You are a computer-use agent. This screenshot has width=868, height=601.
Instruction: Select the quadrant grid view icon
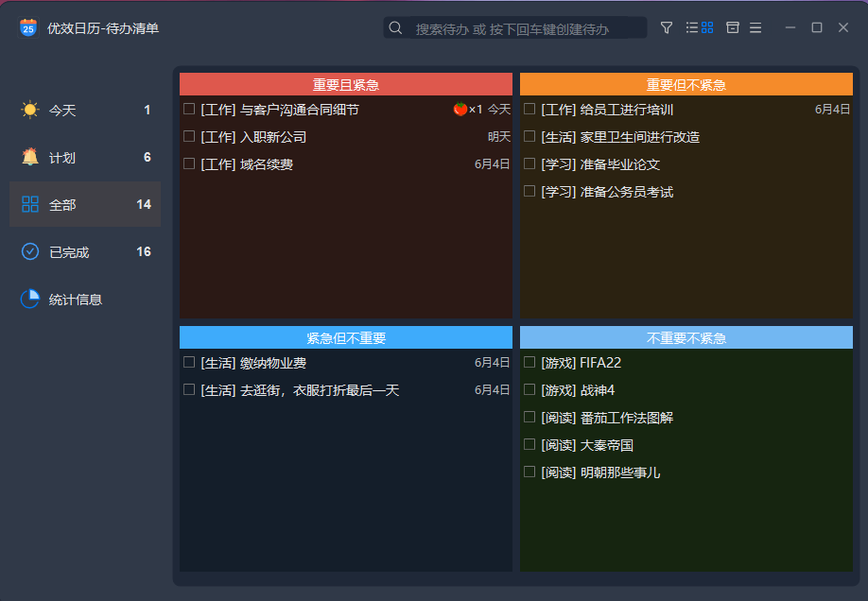[705, 27]
